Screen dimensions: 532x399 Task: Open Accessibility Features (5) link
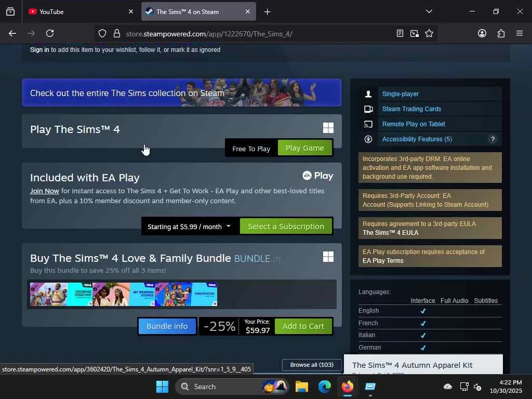pos(417,139)
